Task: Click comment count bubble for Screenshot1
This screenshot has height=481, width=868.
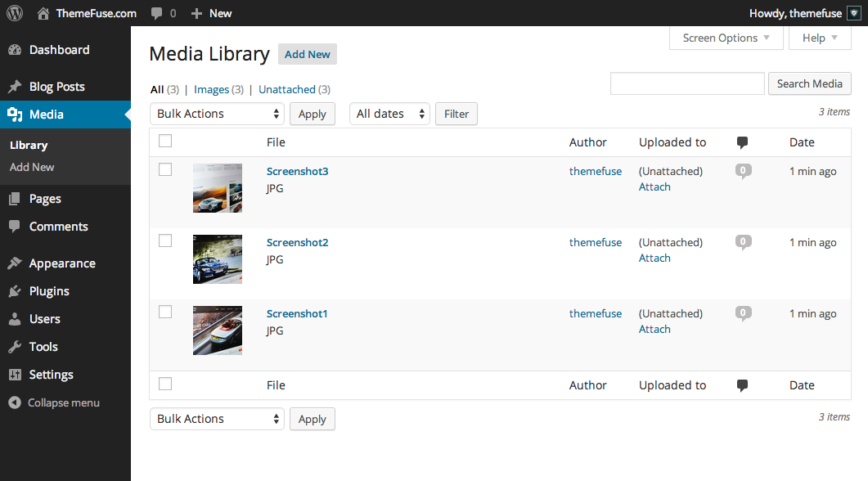Action: pos(744,313)
